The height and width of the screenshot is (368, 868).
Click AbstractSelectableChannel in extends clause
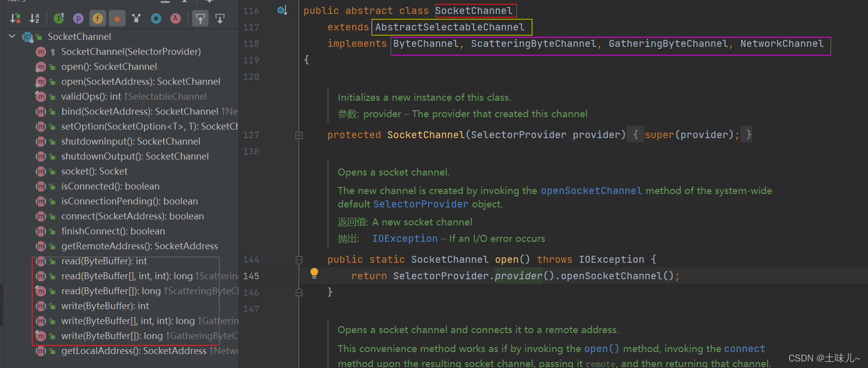tap(449, 27)
